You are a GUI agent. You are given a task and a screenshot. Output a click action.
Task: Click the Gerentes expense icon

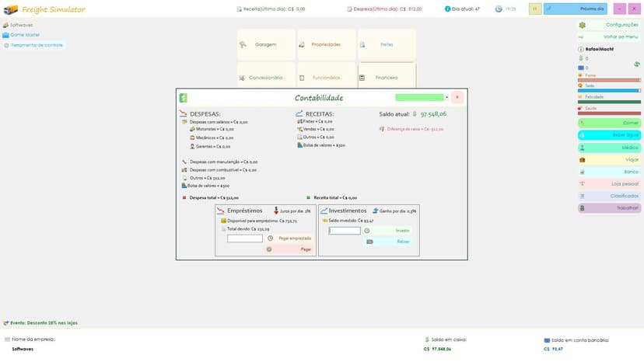pyautogui.click(x=192, y=146)
